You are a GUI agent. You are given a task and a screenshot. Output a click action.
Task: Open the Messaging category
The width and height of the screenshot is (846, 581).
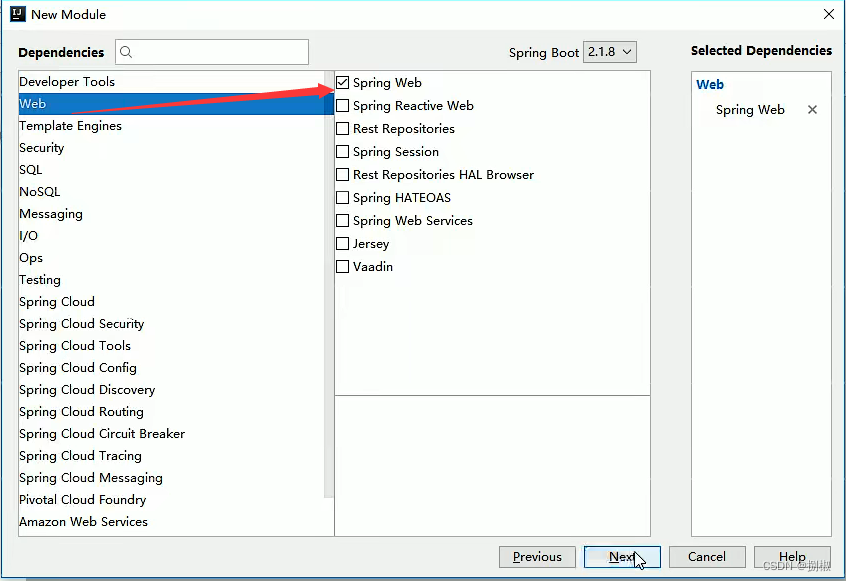pos(172,214)
